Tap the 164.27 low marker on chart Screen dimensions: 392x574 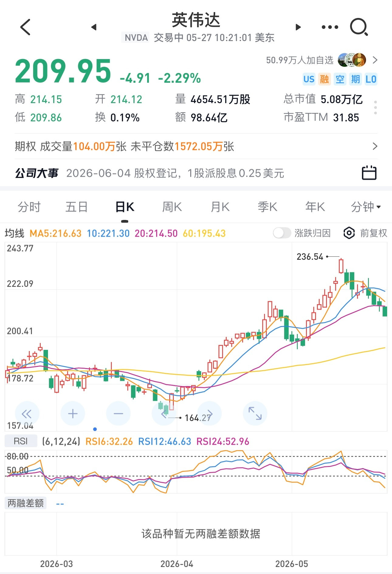click(x=198, y=418)
